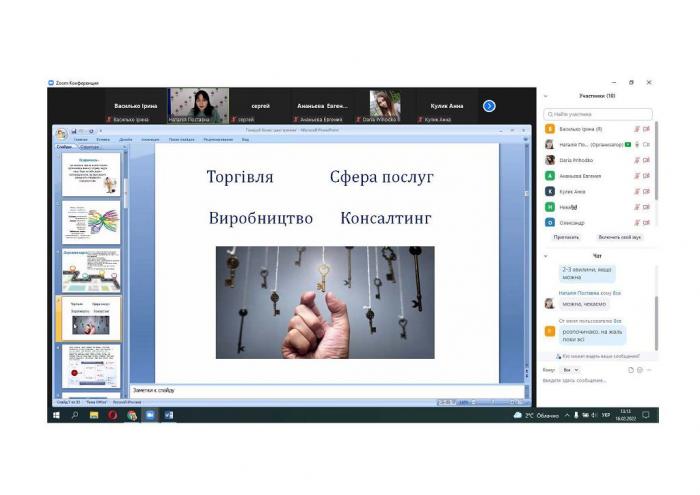
Task: Open Opera browser from the taskbar
Action: click(112, 415)
